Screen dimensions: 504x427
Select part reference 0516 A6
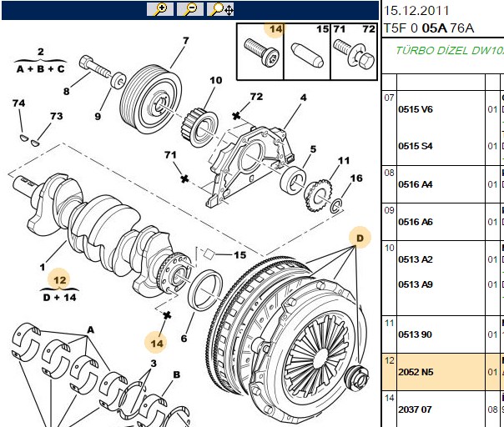tap(416, 222)
